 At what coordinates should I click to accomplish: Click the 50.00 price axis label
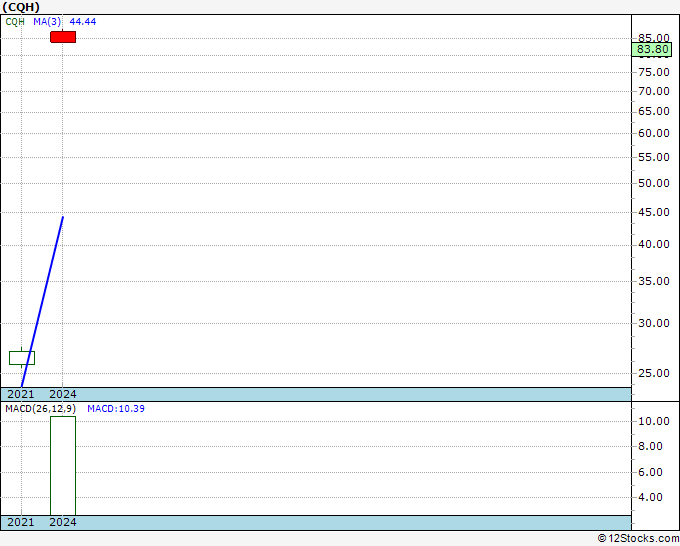tap(654, 183)
